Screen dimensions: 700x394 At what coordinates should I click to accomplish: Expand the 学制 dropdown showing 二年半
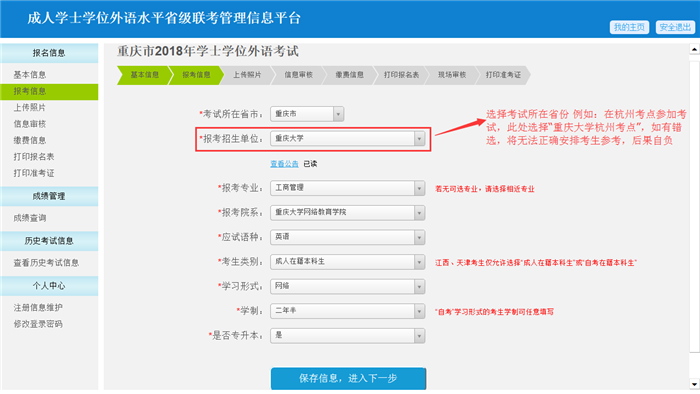click(x=347, y=311)
